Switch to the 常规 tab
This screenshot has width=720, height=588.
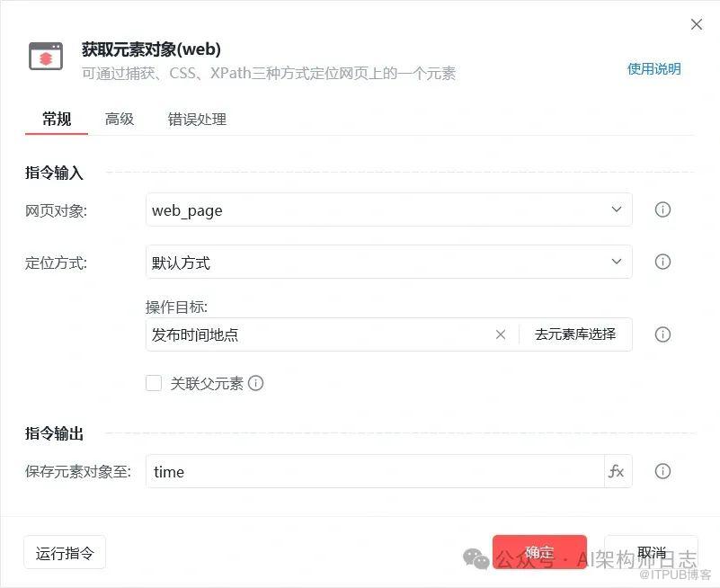(x=57, y=119)
